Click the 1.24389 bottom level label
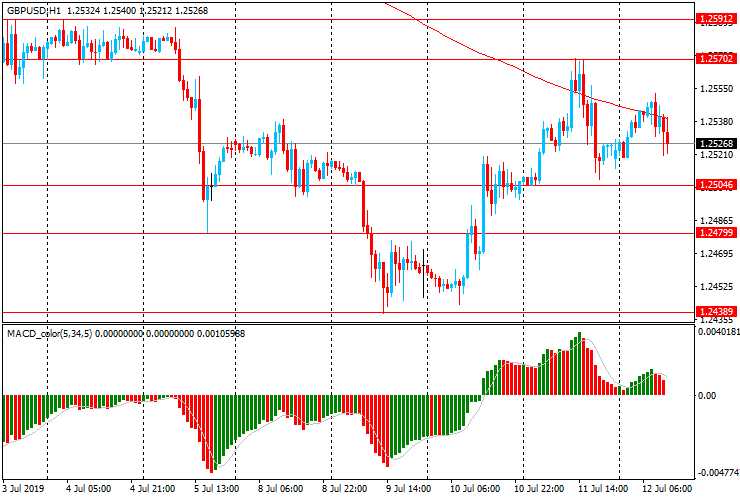This screenshot has width=740, height=500. [x=716, y=311]
